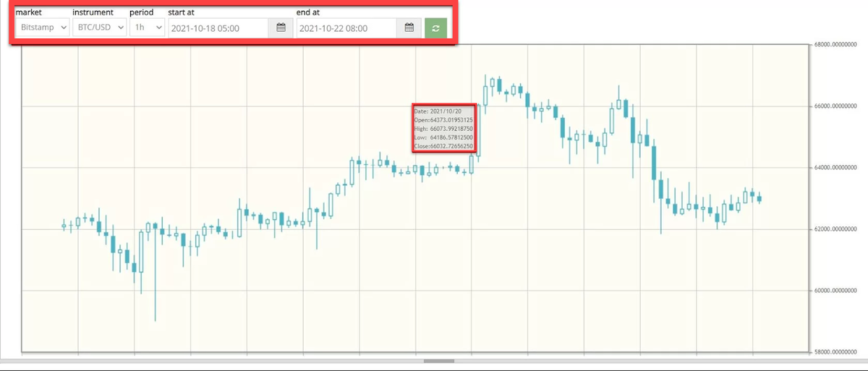868x371 pixels.
Task: Click the tooltip Low value line
Action: [x=443, y=137]
